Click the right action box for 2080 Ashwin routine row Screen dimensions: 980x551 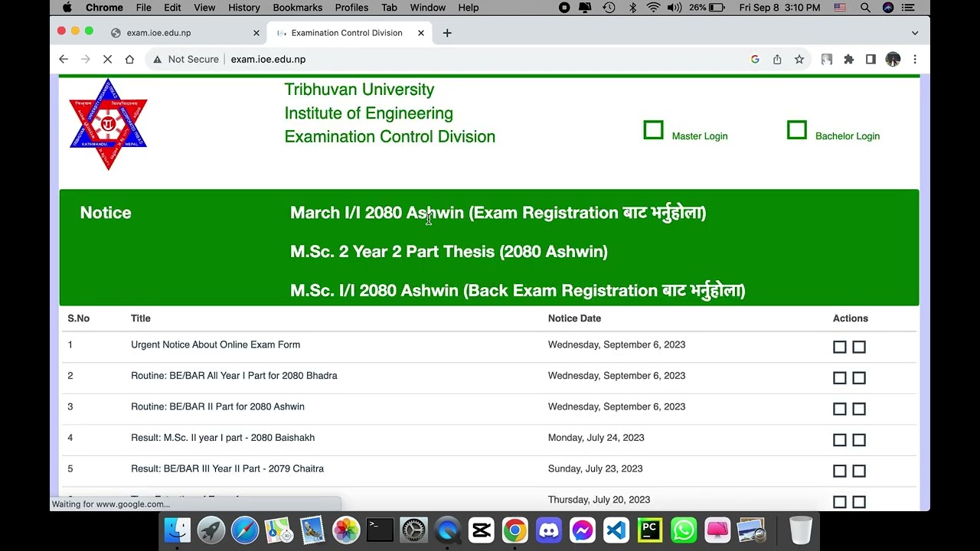(859, 409)
